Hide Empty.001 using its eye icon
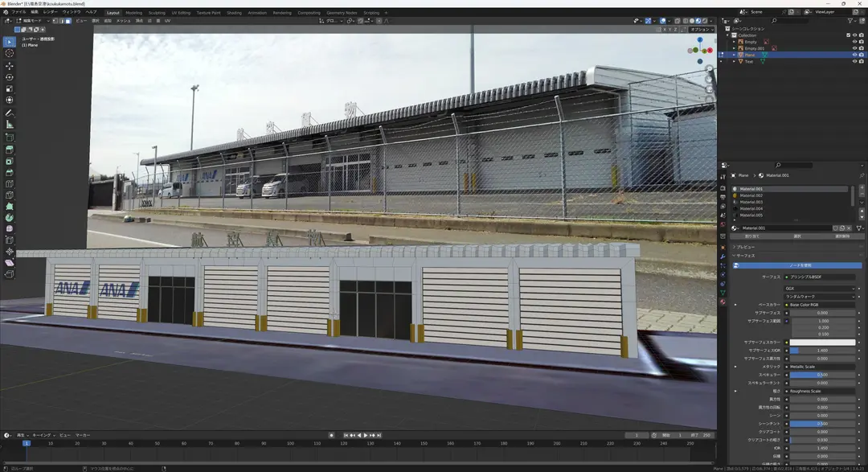 (854, 48)
